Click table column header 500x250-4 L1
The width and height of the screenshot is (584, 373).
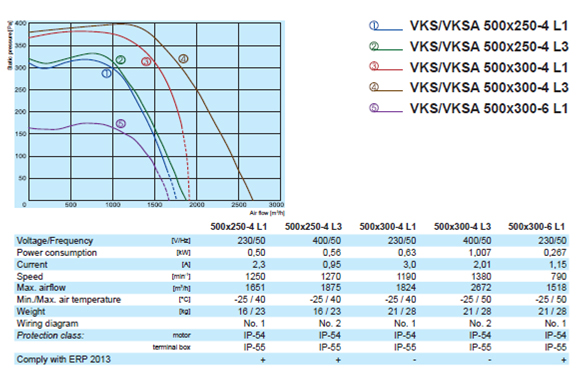pos(239,227)
